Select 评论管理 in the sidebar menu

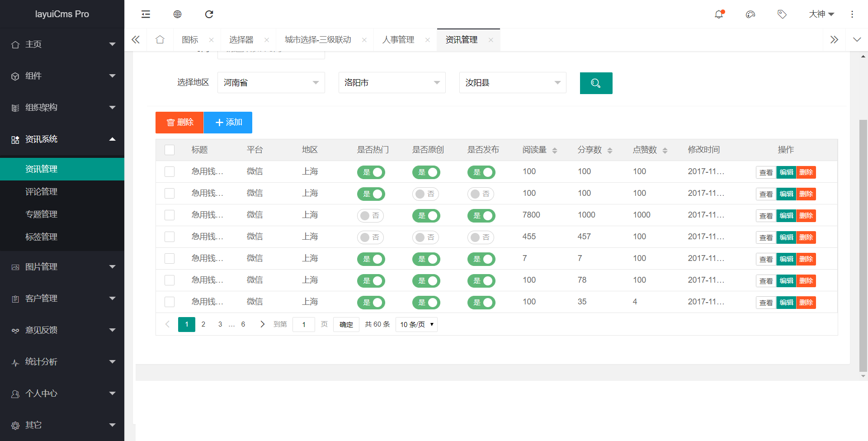click(41, 191)
